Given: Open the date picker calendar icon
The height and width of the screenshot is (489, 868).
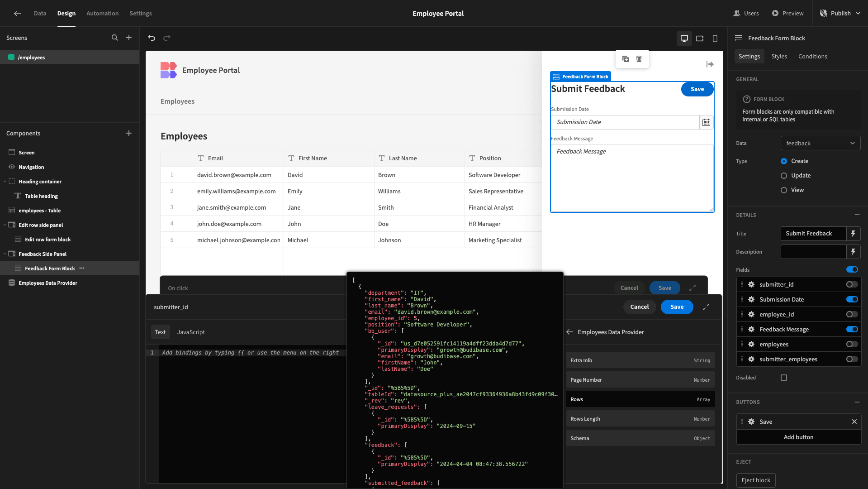Looking at the screenshot, I should 706,122.
